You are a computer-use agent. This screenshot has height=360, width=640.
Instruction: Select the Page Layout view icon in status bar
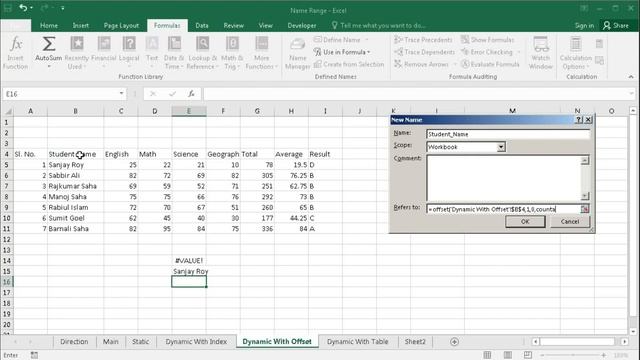(x=507, y=355)
